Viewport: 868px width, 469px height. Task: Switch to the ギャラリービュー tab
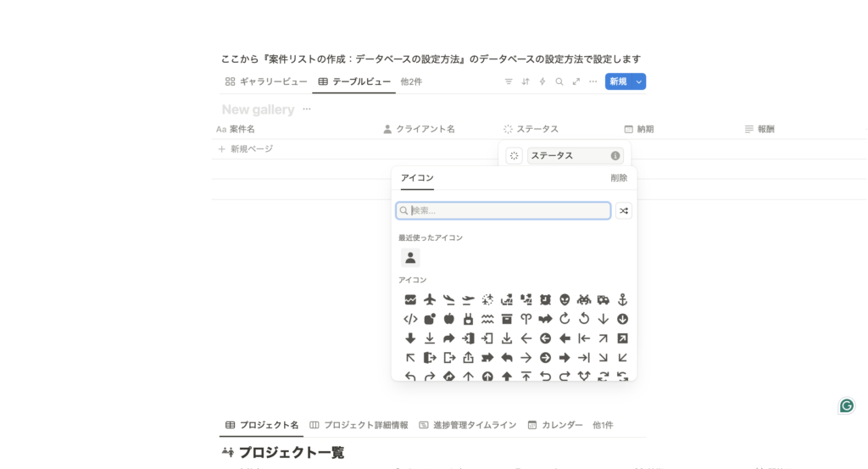point(266,81)
